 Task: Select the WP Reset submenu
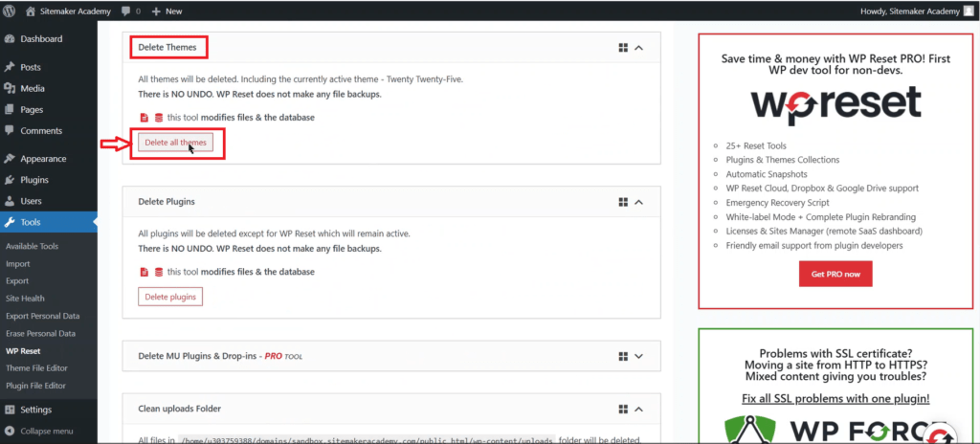coord(23,351)
